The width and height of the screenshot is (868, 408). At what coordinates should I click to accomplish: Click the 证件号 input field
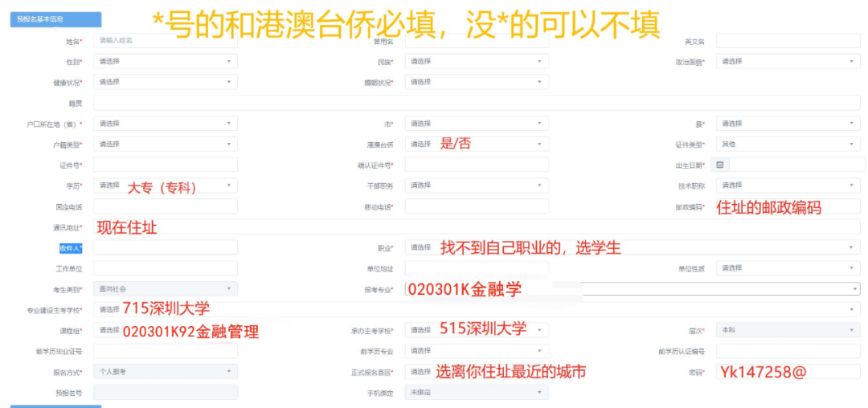165,165
